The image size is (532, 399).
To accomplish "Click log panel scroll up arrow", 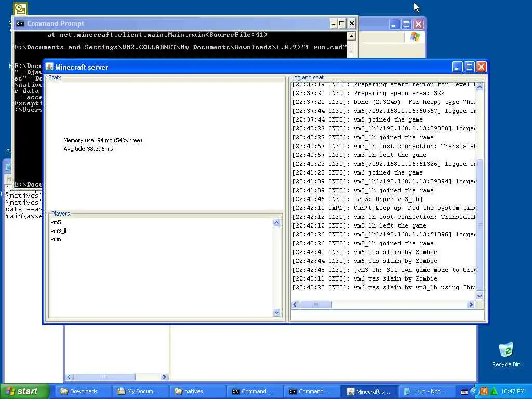I will 480,87.
